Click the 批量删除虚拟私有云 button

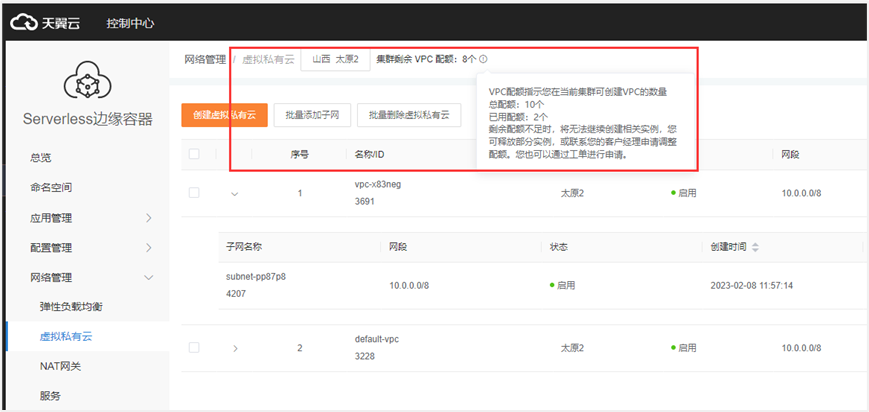point(409,115)
